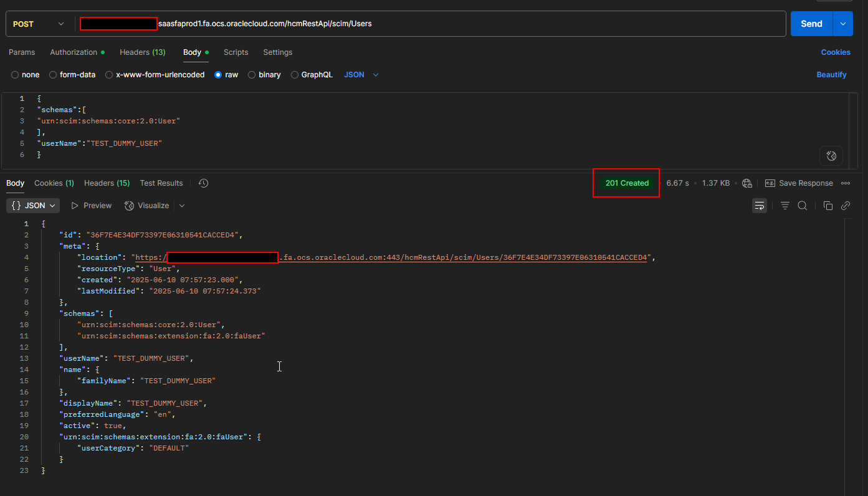Open the Test Results tab
The height and width of the screenshot is (496, 868).
(x=161, y=183)
